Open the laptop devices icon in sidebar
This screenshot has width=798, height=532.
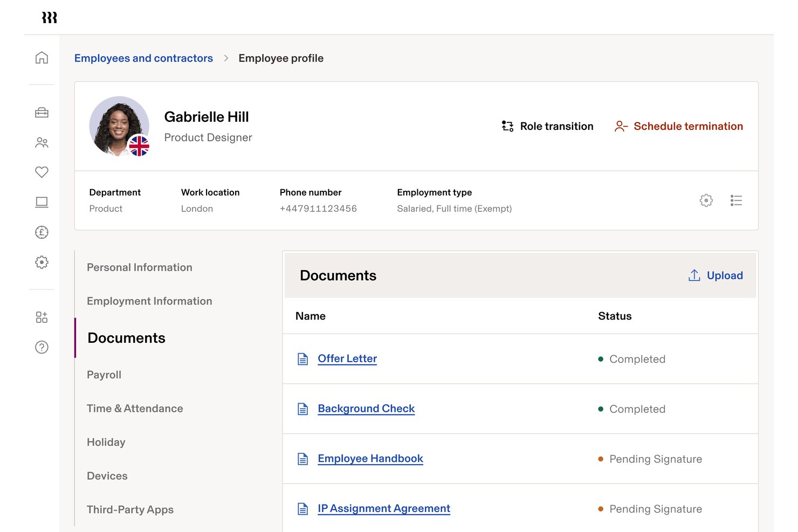point(42,202)
